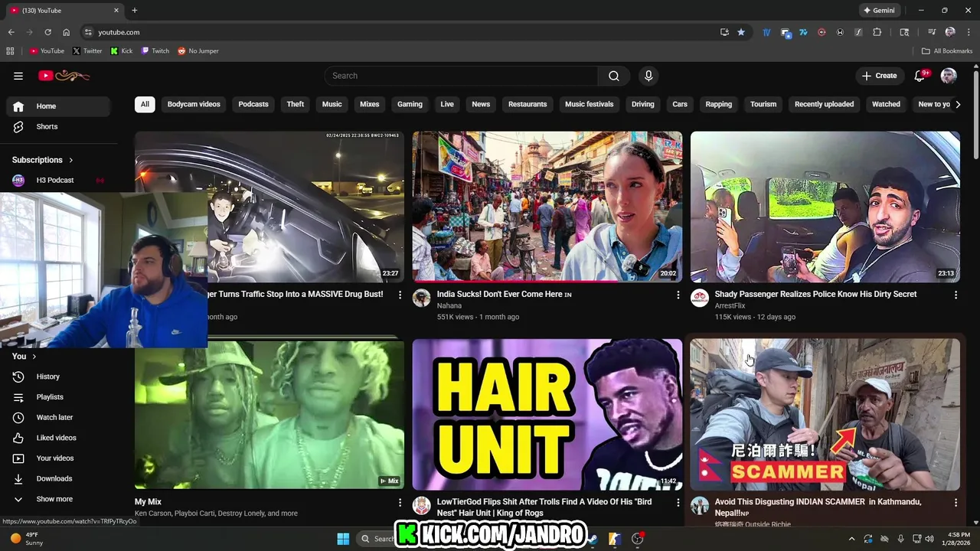Click the search magnifier button
980x551 pixels.
pyautogui.click(x=614, y=76)
